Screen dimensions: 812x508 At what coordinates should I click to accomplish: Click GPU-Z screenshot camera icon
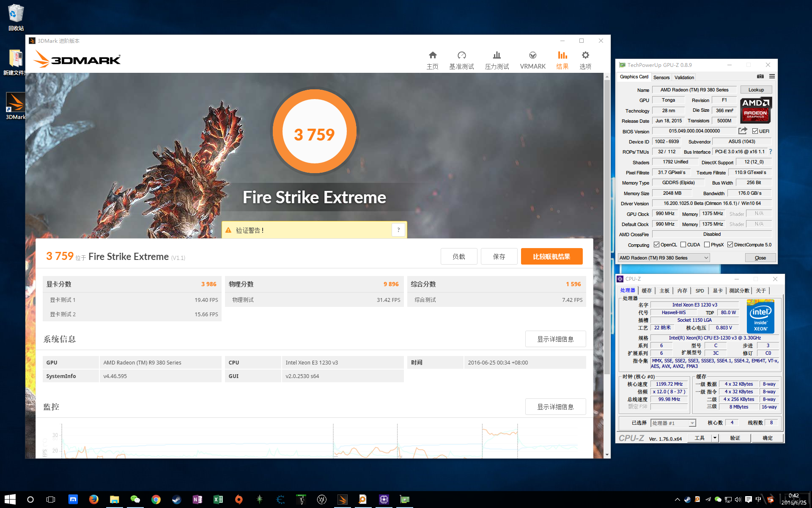760,77
